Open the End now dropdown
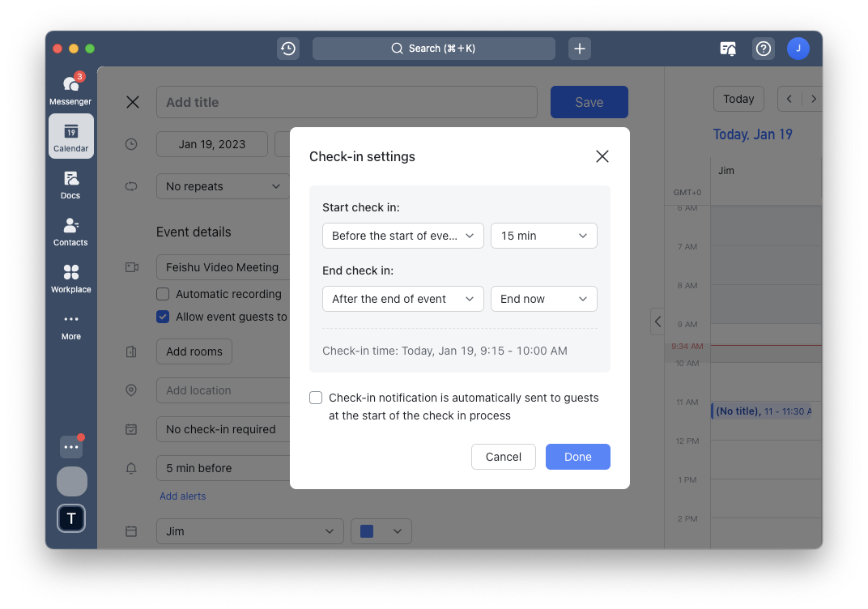868x609 pixels. [543, 299]
